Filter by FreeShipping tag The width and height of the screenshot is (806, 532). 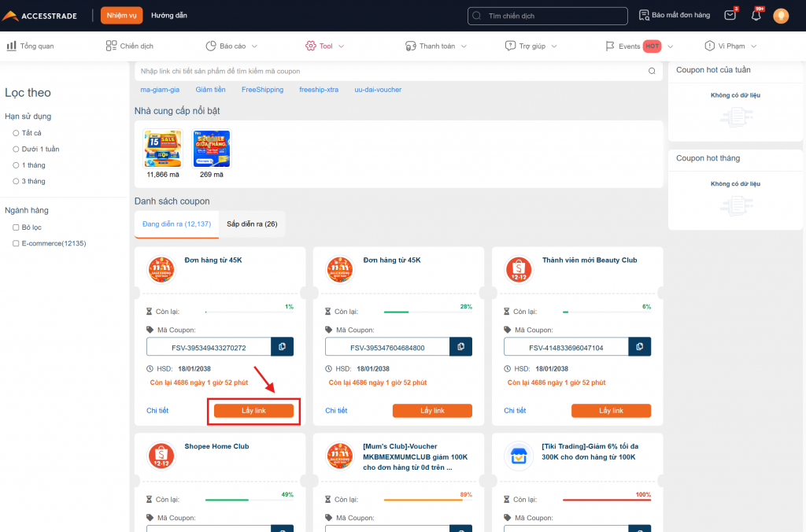click(263, 90)
